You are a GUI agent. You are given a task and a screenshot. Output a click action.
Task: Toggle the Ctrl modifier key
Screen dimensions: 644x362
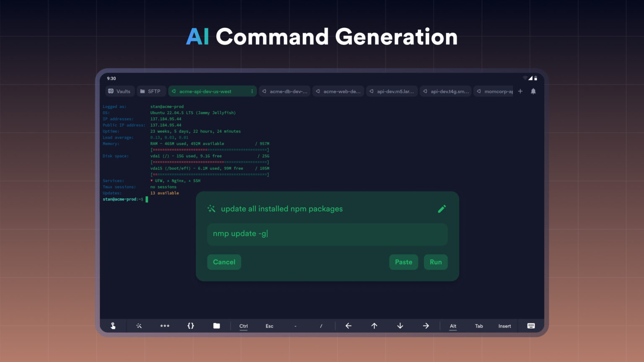(243, 326)
